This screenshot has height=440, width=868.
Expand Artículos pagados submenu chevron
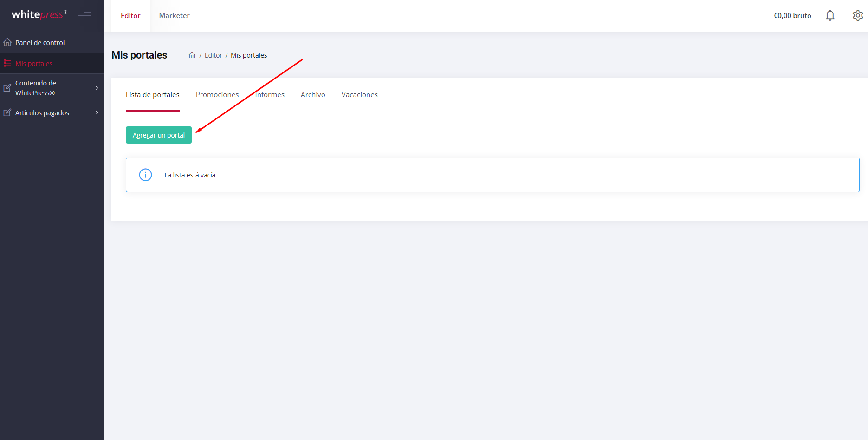(97, 112)
